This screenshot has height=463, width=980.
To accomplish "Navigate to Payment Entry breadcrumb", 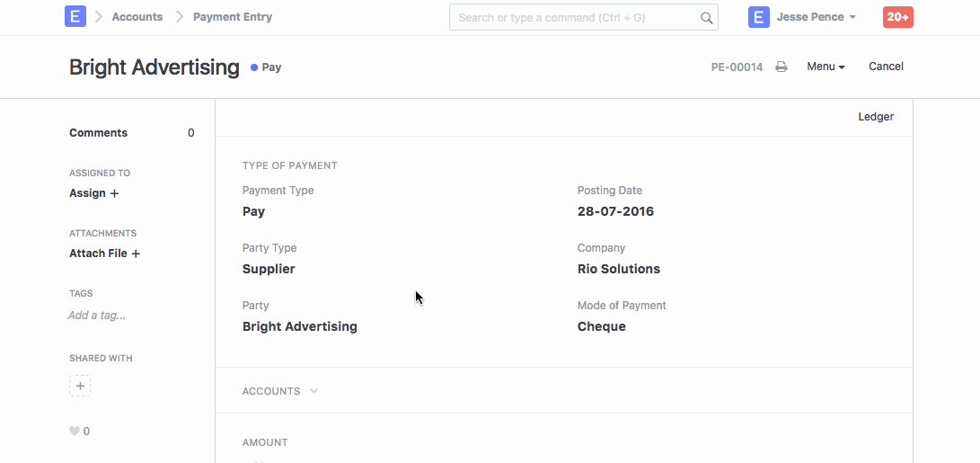I will point(233,17).
